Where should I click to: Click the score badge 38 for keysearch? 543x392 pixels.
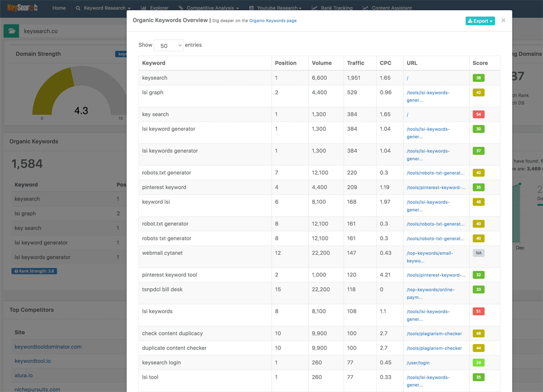(478, 78)
